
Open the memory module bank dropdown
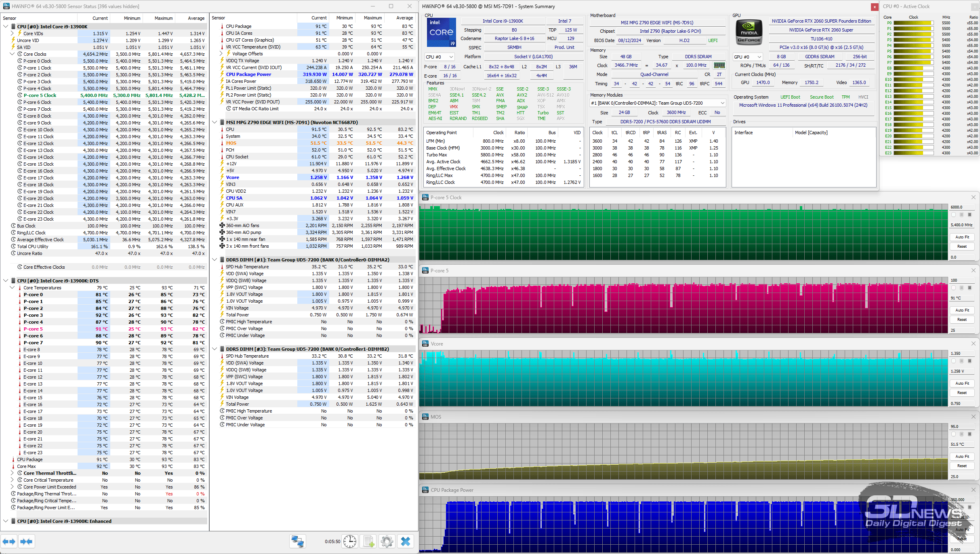point(658,103)
